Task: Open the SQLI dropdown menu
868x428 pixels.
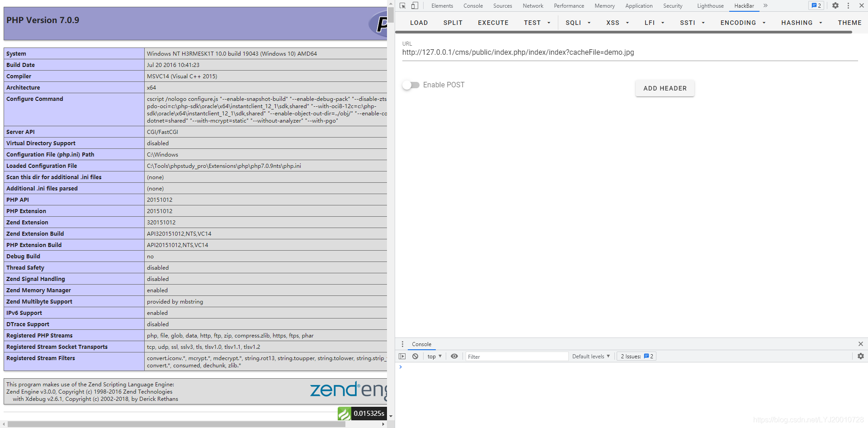Action: point(578,23)
